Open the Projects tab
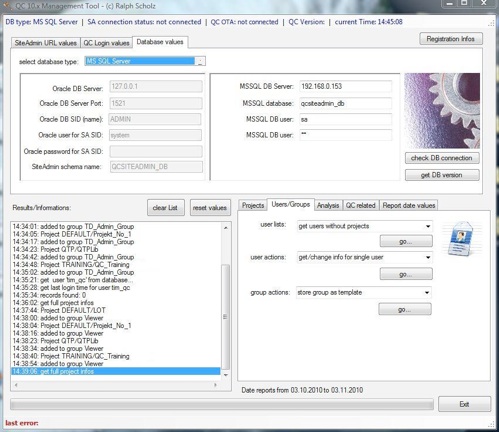 click(253, 205)
